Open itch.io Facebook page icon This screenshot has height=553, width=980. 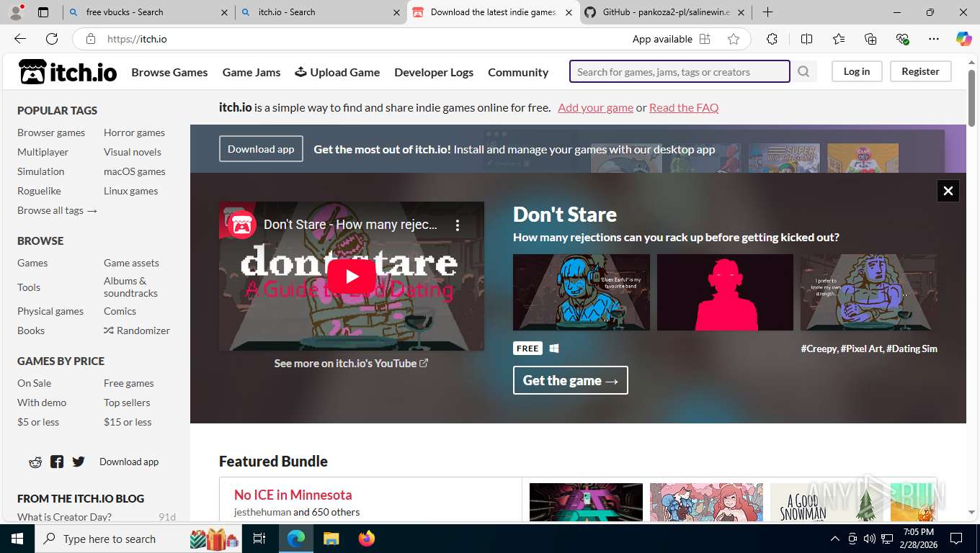tap(57, 462)
